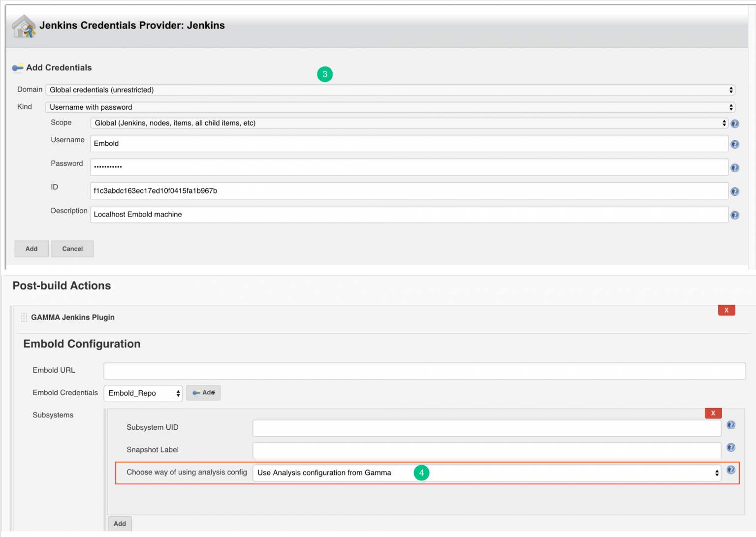Viewport: 756px width, 537px height.
Task: Click the help icon for Subsystem UID
Action: pos(731,425)
